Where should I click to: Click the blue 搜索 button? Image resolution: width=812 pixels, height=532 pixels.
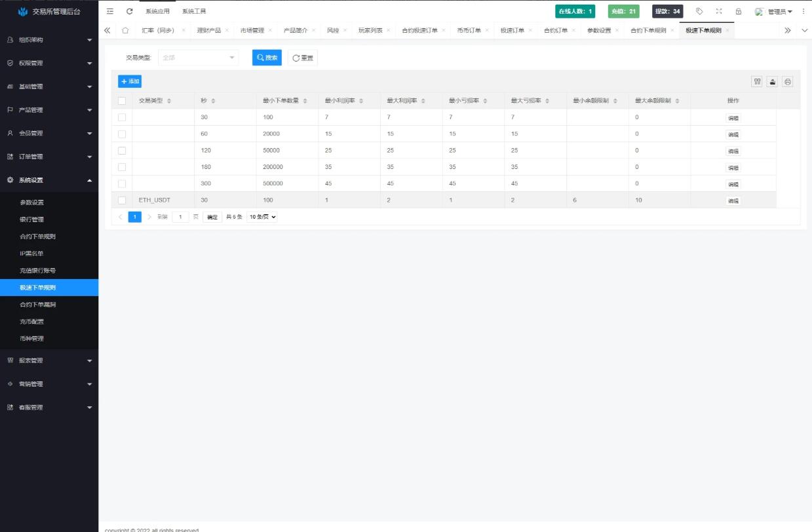click(x=267, y=58)
